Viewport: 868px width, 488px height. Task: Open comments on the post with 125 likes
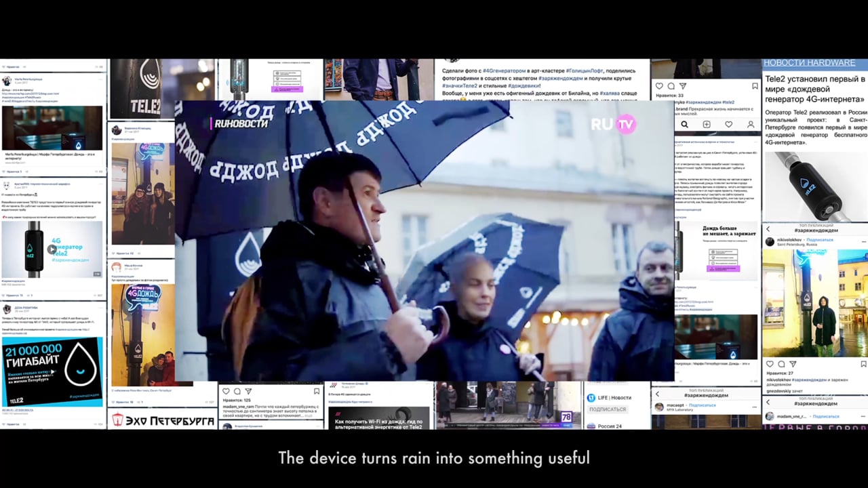coord(237,391)
